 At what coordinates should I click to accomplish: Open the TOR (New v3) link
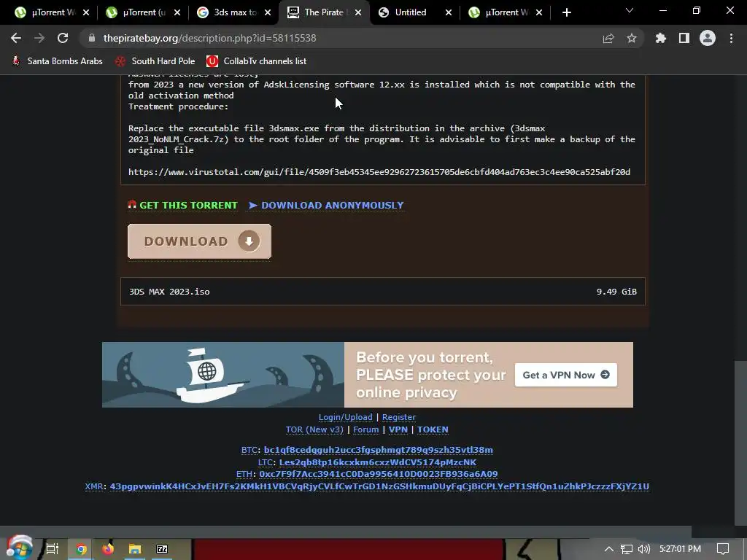point(314,429)
